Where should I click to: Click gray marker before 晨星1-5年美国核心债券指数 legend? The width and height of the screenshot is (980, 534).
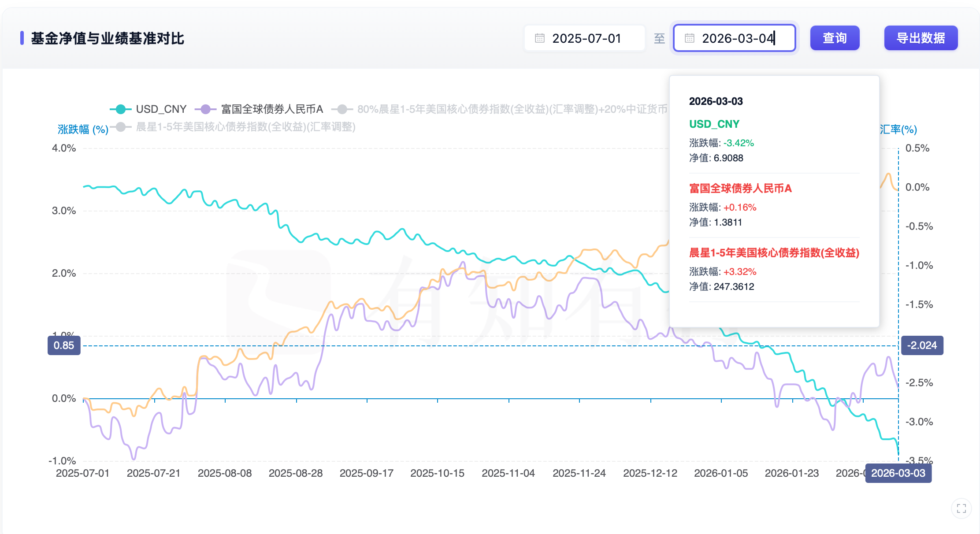tap(120, 127)
